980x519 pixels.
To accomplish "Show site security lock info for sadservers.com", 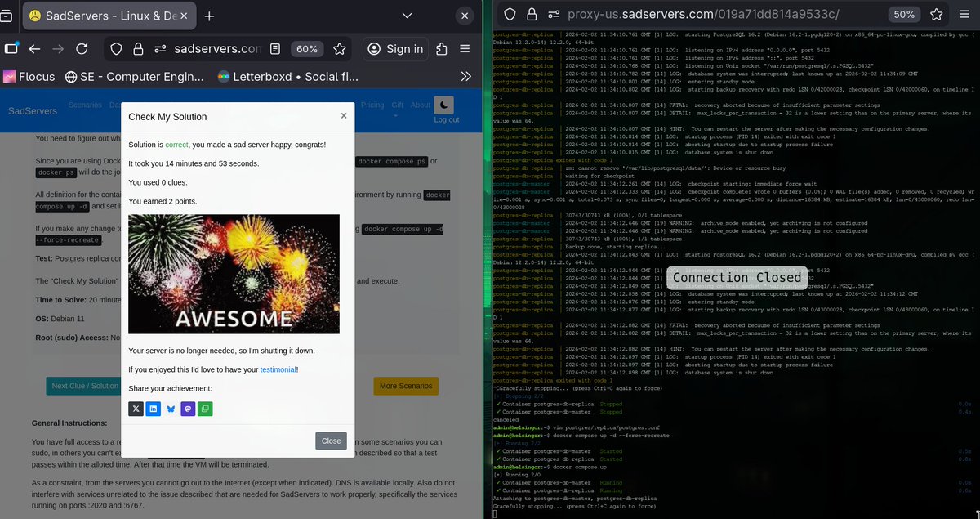I will (139, 49).
